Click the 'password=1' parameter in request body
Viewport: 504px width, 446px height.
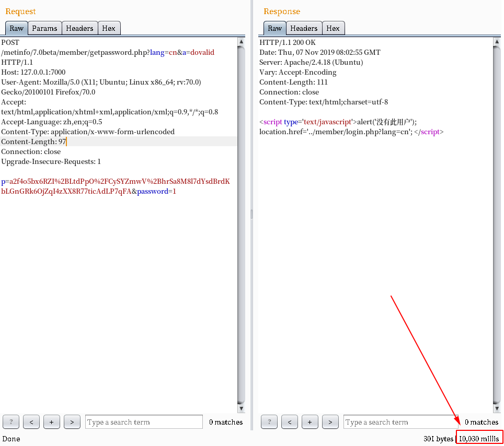(x=156, y=191)
